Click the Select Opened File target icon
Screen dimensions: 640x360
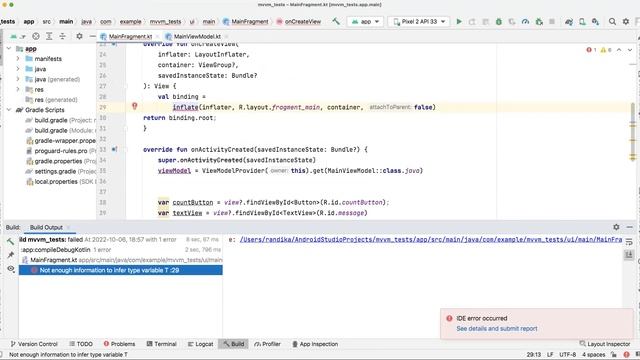tap(36, 36)
